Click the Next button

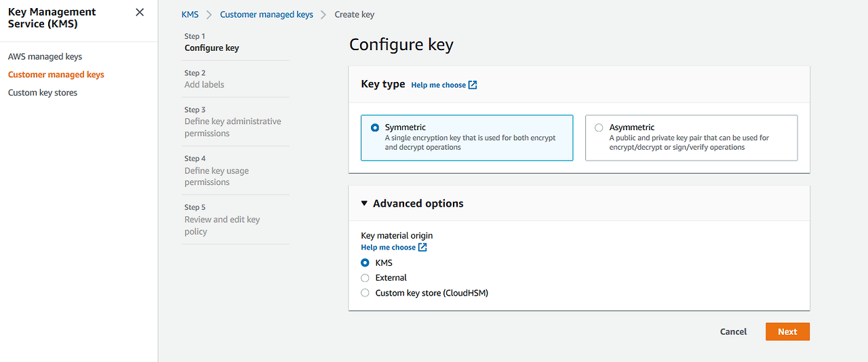pyautogui.click(x=787, y=331)
